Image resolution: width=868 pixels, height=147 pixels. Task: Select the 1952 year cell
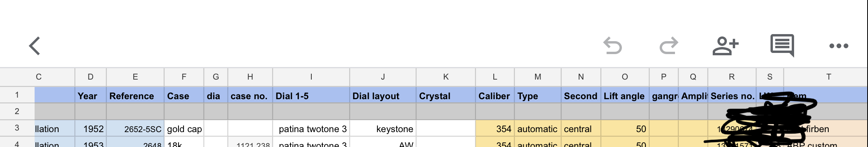pyautogui.click(x=90, y=129)
